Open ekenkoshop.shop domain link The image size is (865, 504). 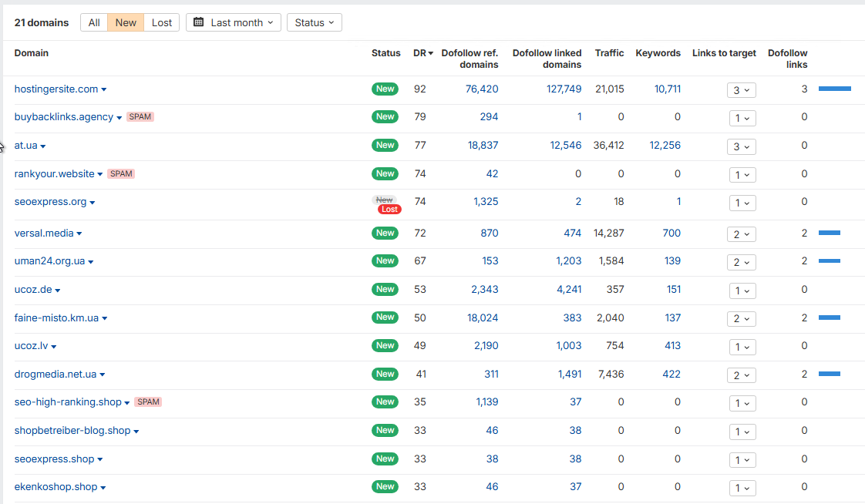coord(56,487)
